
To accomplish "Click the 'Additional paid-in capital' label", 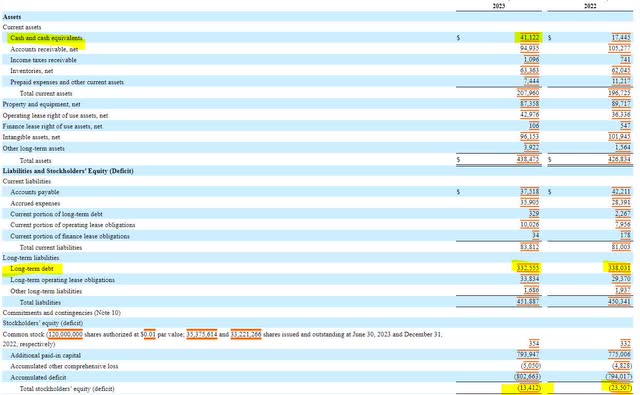I will coord(45,355).
